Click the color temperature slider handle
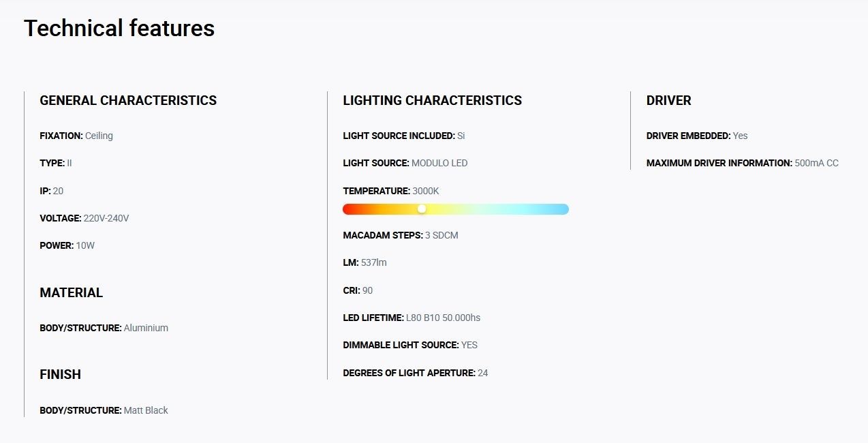Viewport: 868px width, 443px height. (x=422, y=209)
